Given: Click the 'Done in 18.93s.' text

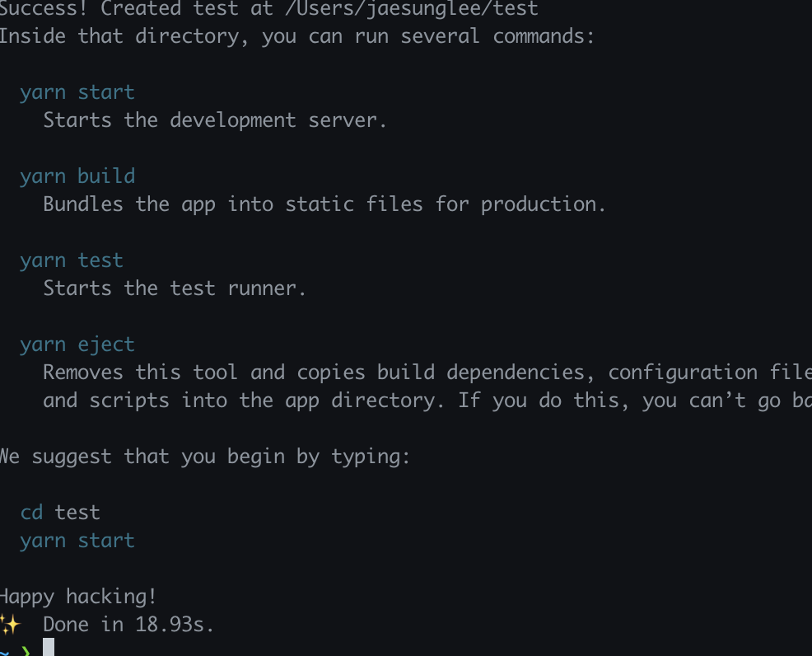Looking at the screenshot, I should click(x=128, y=625).
